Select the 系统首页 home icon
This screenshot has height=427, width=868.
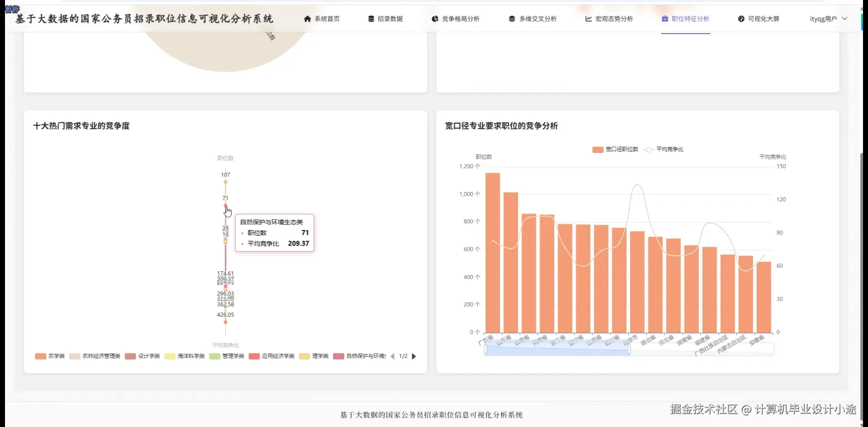(307, 19)
